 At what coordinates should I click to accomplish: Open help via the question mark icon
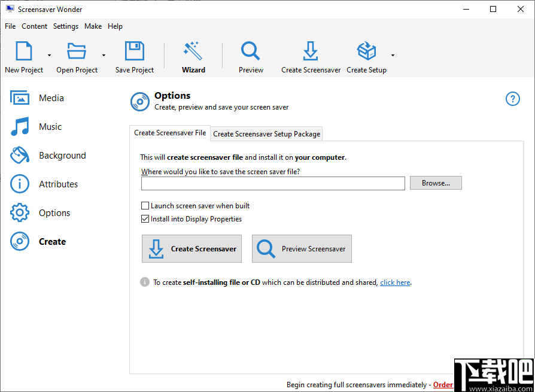[x=513, y=99]
